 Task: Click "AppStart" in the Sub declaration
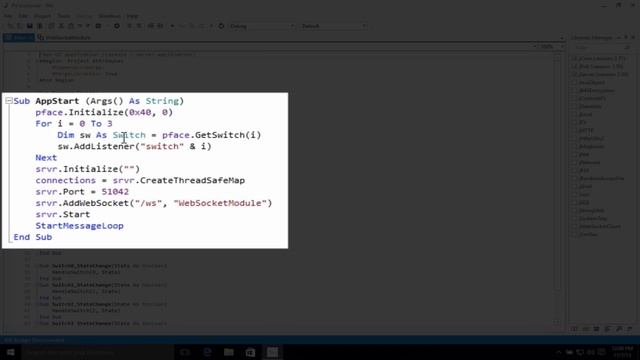click(x=57, y=101)
